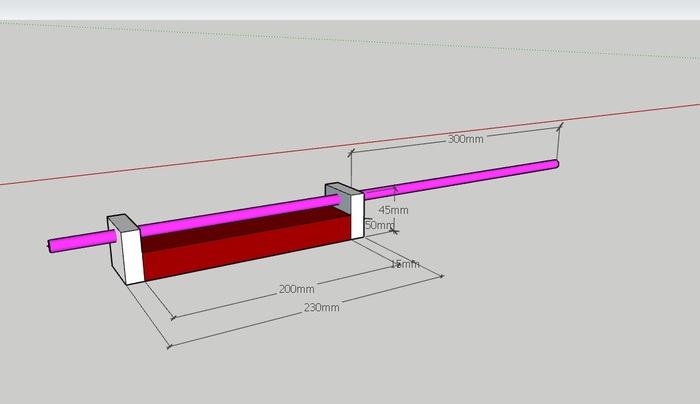Click the right end cap of the magenta rod

pyautogui.click(x=555, y=163)
